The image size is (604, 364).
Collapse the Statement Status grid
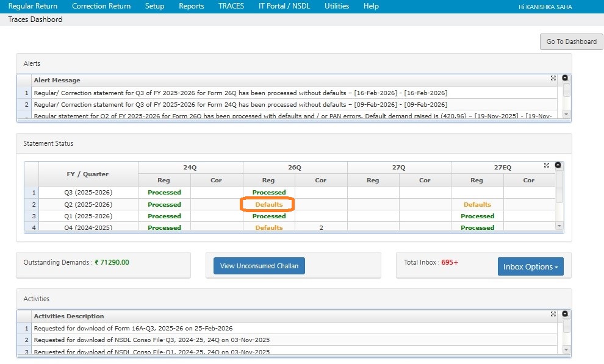click(x=558, y=165)
